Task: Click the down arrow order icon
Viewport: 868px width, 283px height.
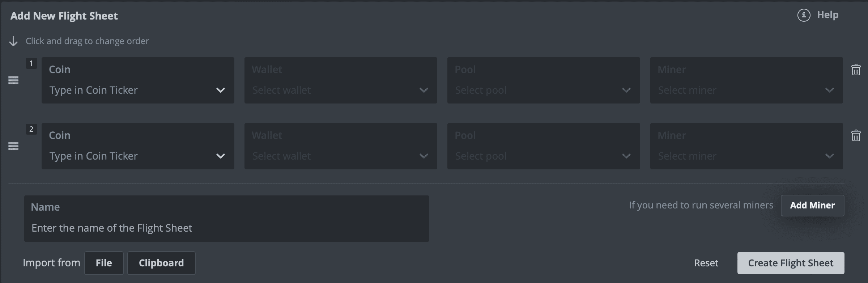Action: pyautogui.click(x=13, y=41)
